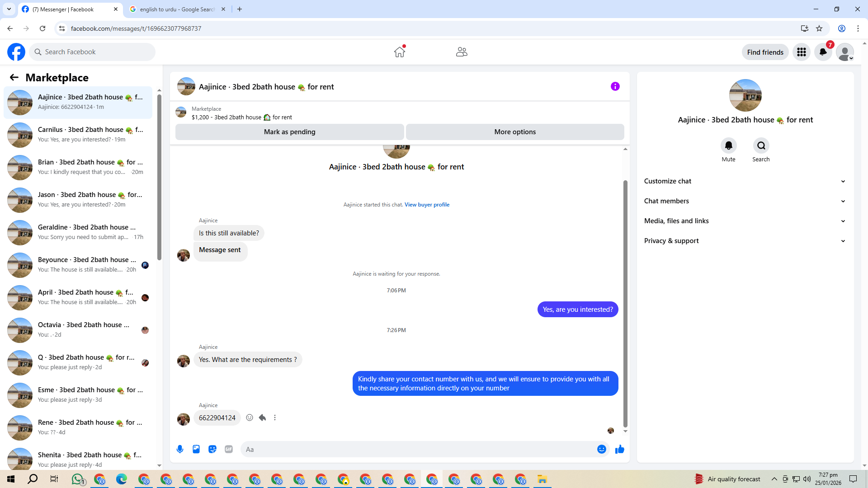The image size is (868, 488).
Task: Open the Beyounce conversation
Action: coord(78,265)
